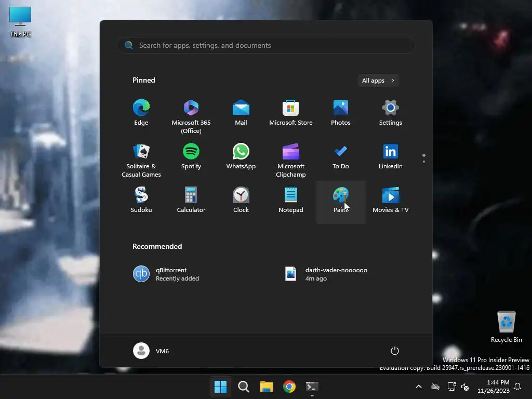Viewport: 532px width, 399px height.
Task: Select Recycle Bin desktop icon
Action: tap(506, 326)
